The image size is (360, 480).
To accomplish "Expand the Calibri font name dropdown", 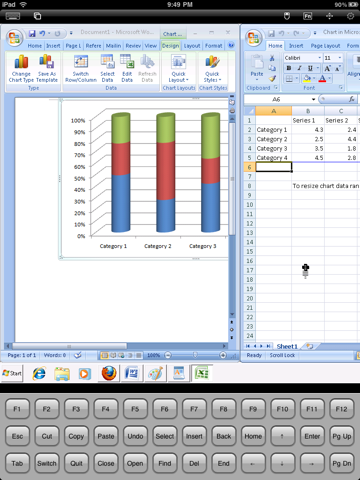I will (x=319, y=58).
